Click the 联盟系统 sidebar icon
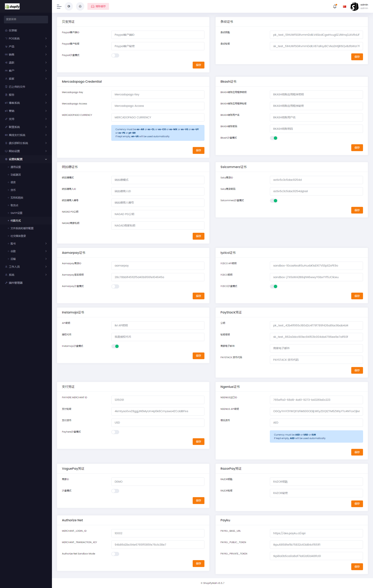373x588 pixels. (x=6, y=127)
